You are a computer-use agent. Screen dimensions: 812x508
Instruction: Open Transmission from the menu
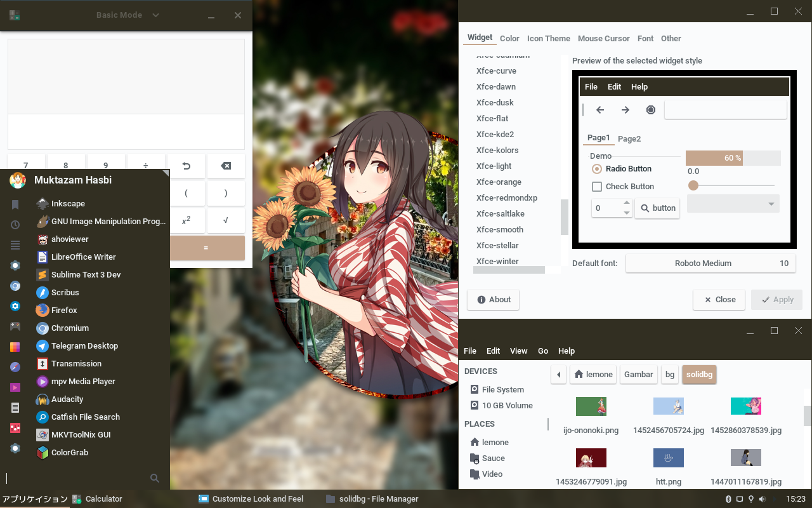101,364
